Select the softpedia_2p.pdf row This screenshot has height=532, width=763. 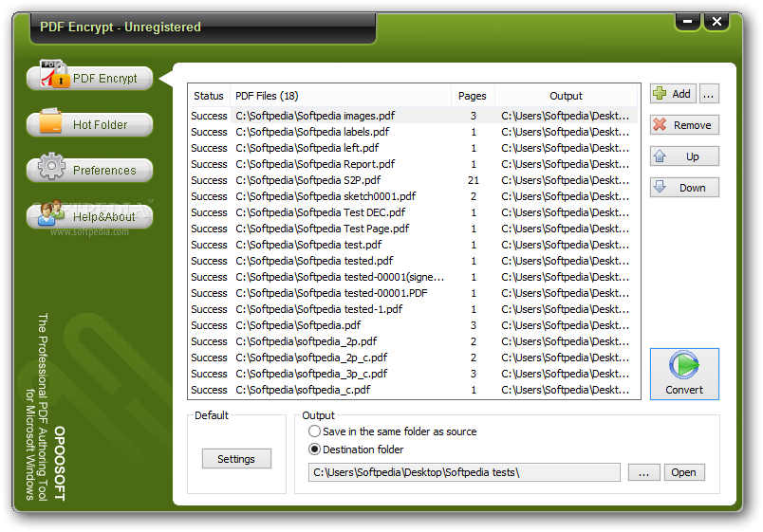(414, 341)
